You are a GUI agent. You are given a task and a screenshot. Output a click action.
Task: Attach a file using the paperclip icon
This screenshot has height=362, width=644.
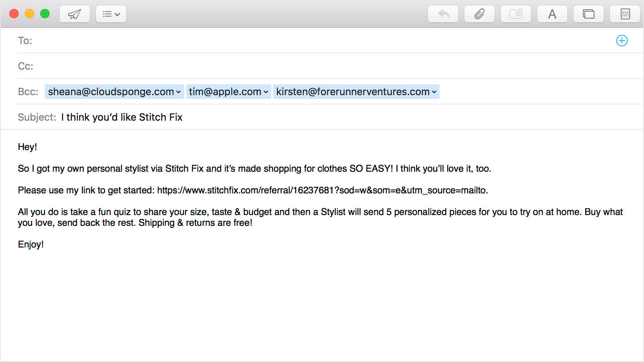coord(480,14)
